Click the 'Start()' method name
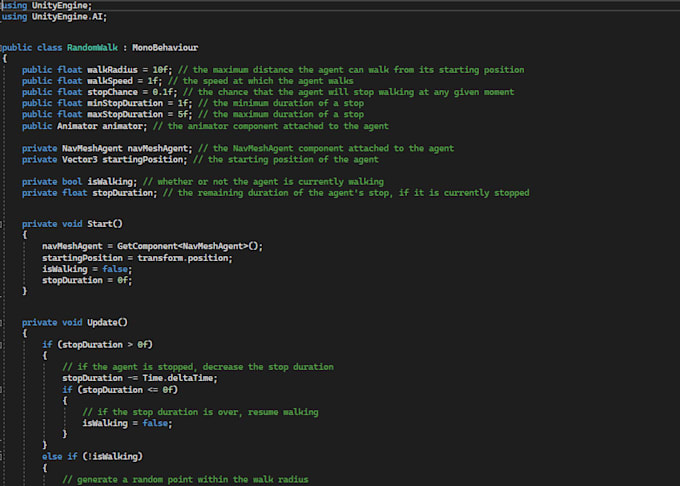680x486 pixels. click(105, 224)
